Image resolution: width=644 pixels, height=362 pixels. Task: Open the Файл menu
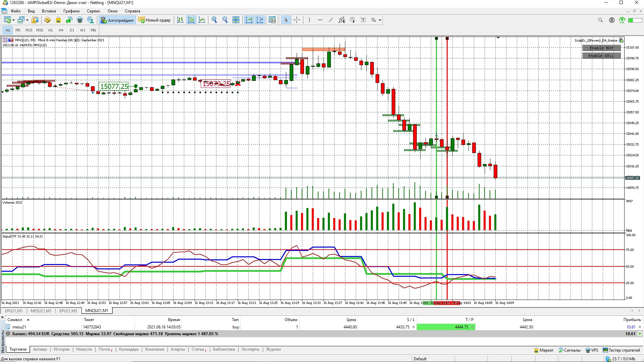click(16, 11)
